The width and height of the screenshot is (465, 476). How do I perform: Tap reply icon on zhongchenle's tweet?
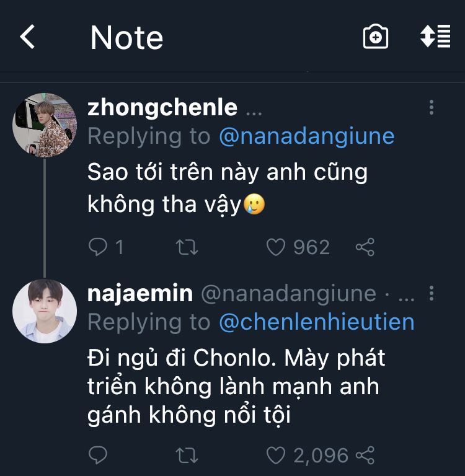pos(98,248)
